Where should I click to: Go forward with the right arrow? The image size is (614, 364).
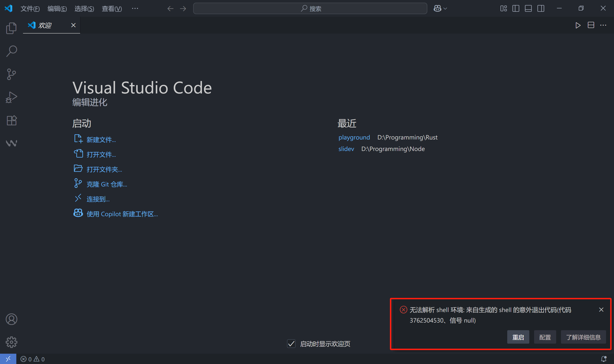coord(183,9)
